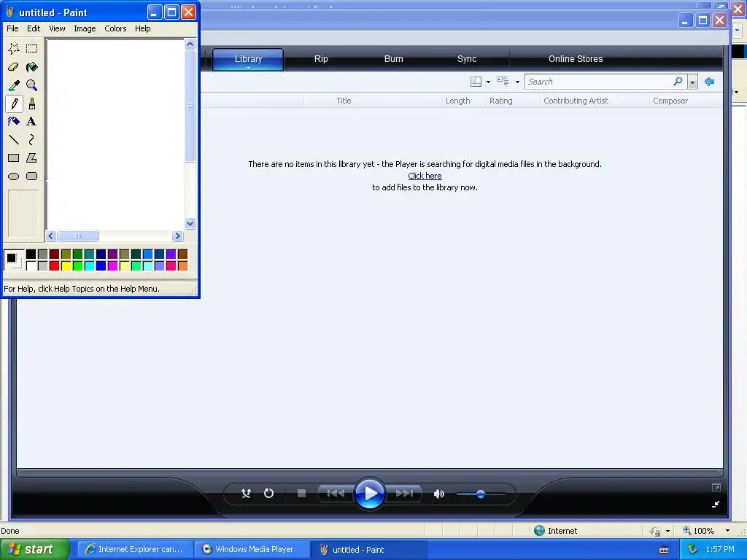Open the Online Stores tab

tap(576, 59)
